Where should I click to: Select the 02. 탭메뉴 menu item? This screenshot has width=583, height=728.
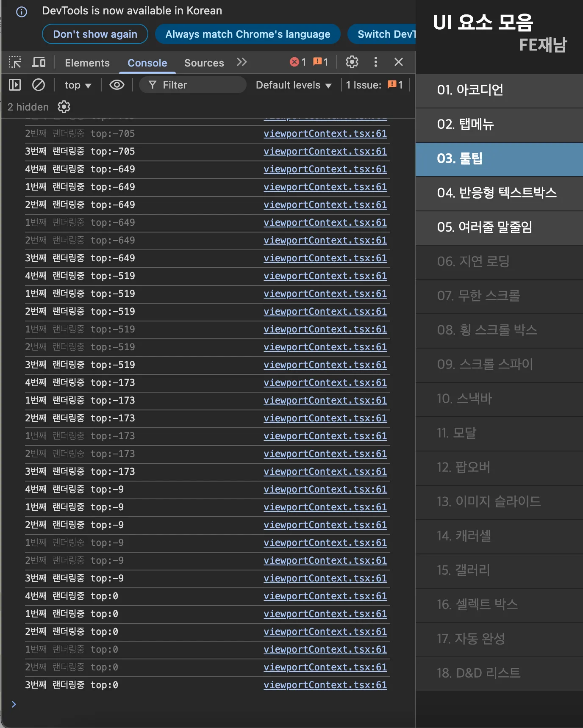(499, 125)
